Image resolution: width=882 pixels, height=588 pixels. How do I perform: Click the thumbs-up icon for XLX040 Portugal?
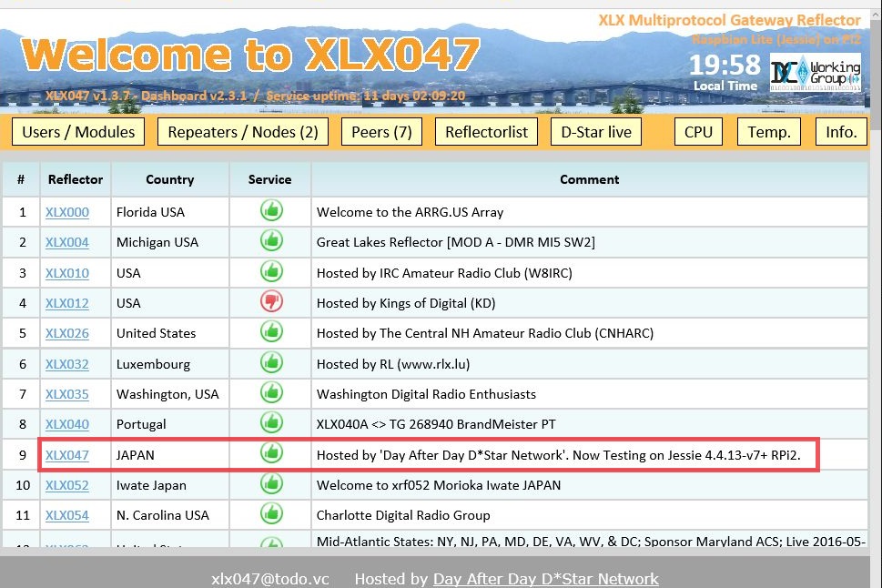click(270, 423)
